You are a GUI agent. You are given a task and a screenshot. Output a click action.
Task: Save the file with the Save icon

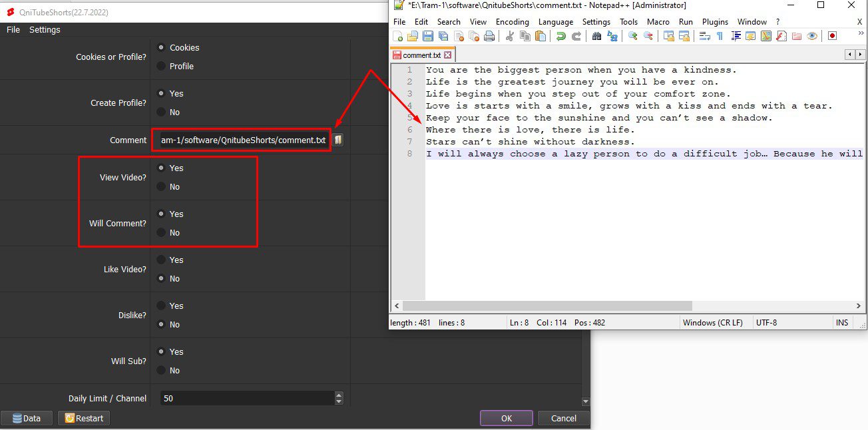coord(427,36)
